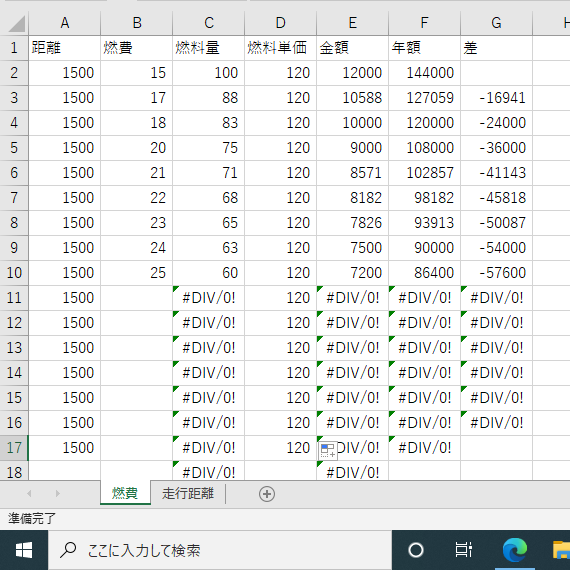Select row 1 header
This screenshot has width=570, height=570.
pyautogui.click(x=14, y=48)
